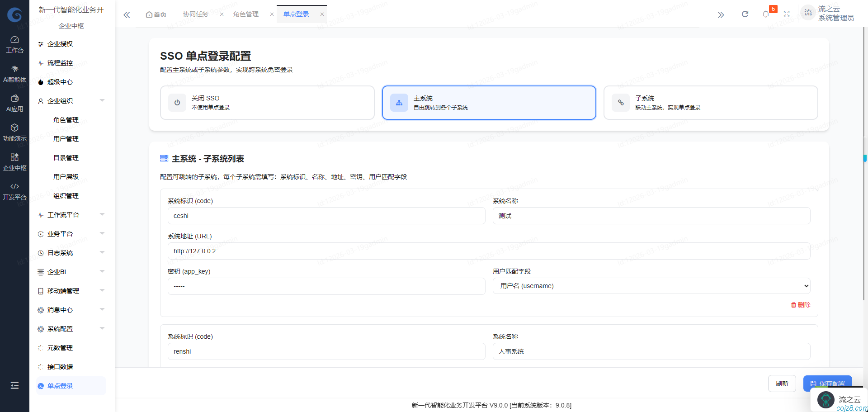Open the 工作台 section in sidebar

tap(14, 43)
